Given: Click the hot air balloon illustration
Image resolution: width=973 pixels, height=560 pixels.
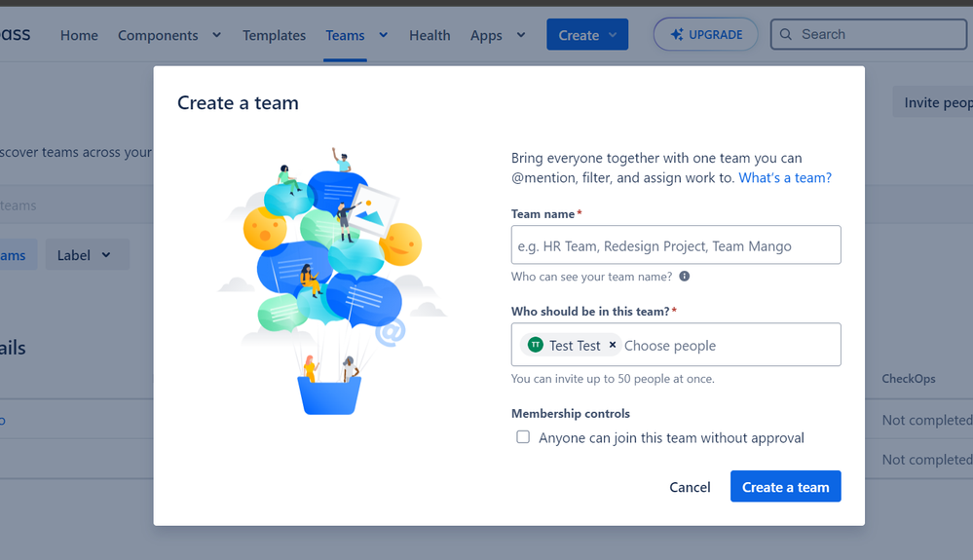Looking at the screenshot, I should click(x=334, y=282).
